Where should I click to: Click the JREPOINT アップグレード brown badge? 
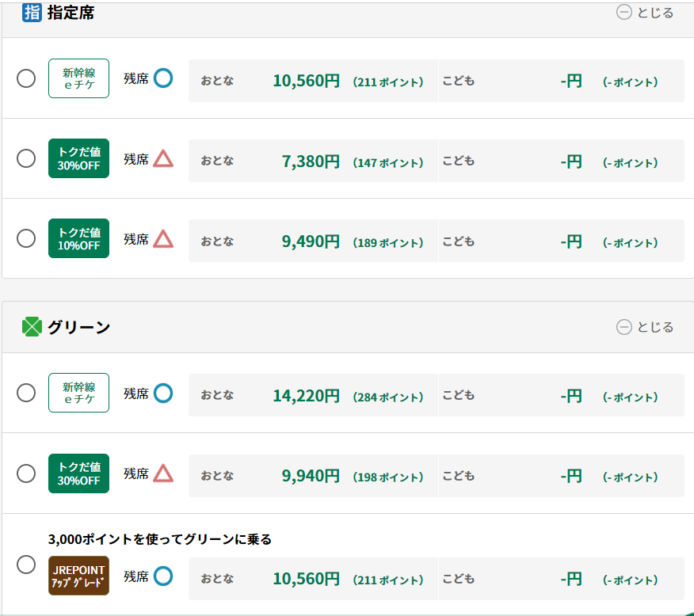tap(78, 576)
